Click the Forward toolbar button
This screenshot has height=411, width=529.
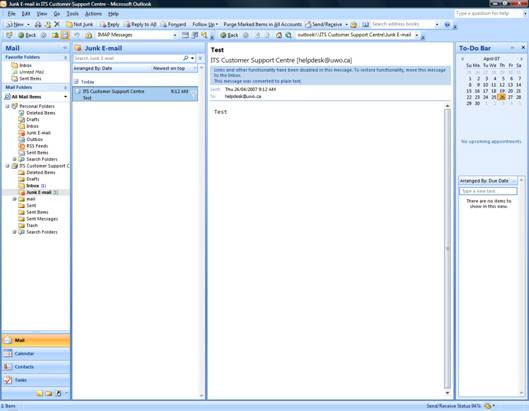pos(173,24)
